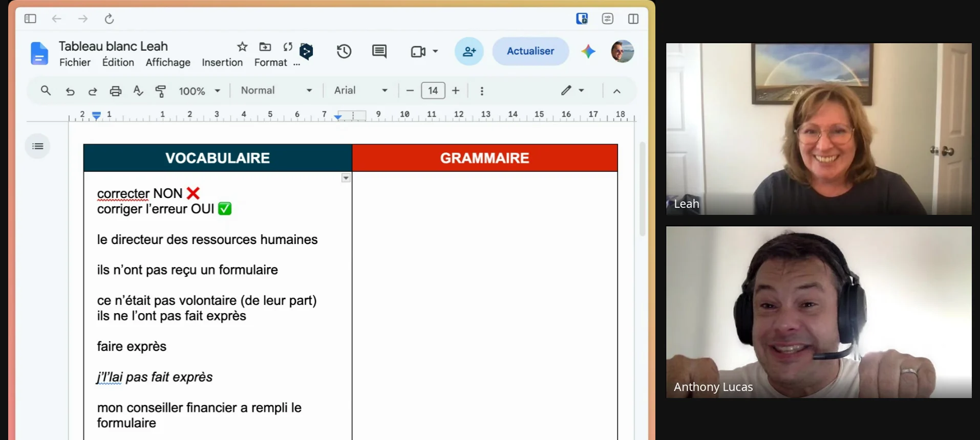980x440 pixels.
Task: Open the Google account avatar
Action: point(623,51)
